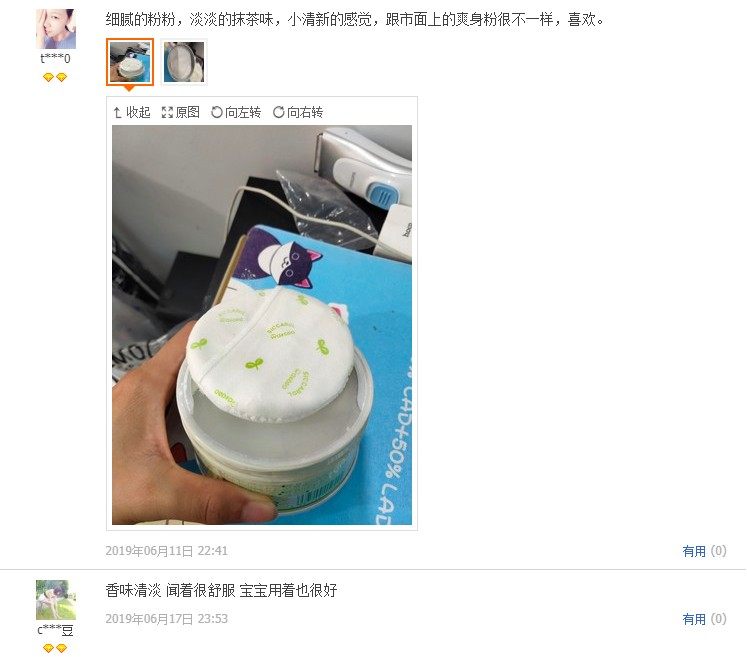Select the second review photo thumbnail

tap(184, 62)
